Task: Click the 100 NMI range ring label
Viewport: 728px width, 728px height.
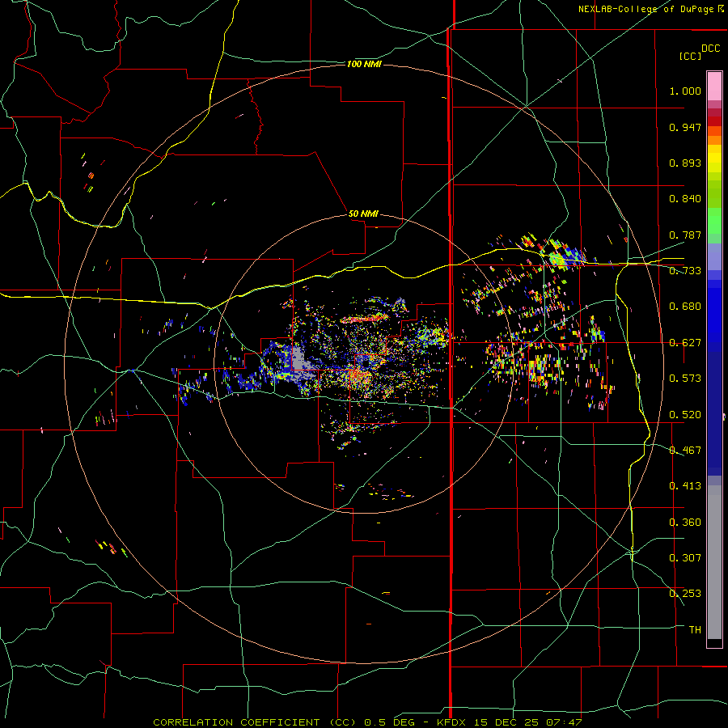Action: click(x=365, y=64)
